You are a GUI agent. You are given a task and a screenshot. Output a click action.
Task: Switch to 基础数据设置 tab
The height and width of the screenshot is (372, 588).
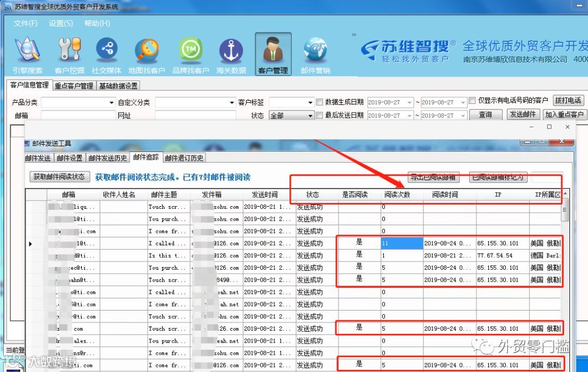pyautogui.click(x=118, y=86)
